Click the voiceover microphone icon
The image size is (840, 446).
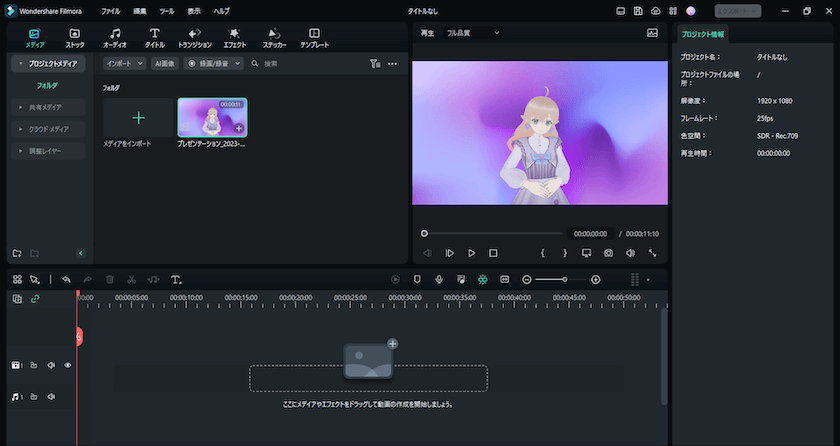pos(439,279)
